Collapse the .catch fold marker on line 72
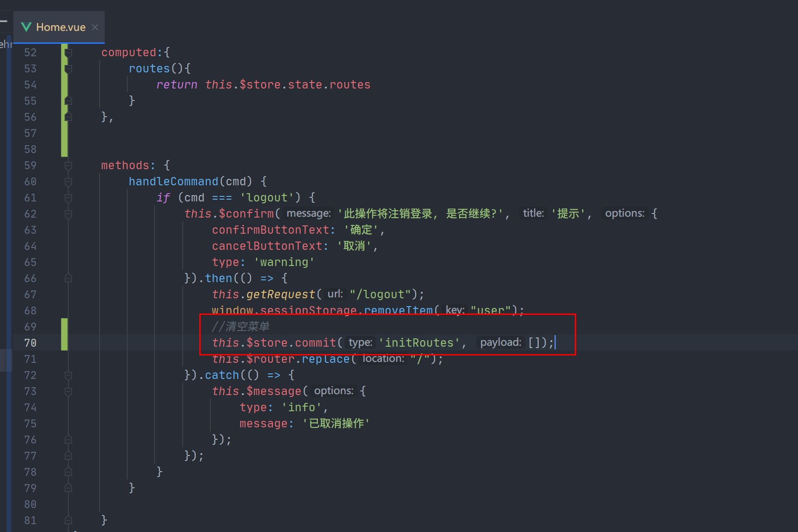The height and width of the screenshot is (532, 798). click(x=68, y=375)
